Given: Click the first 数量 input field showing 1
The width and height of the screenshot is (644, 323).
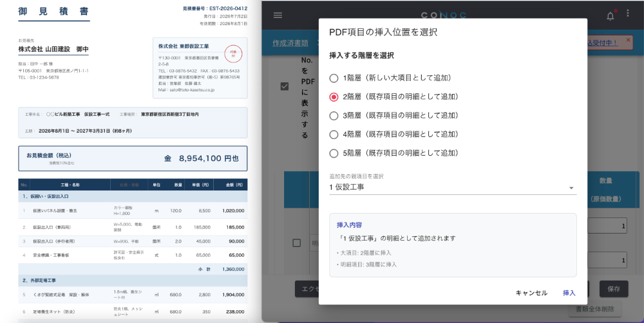Looking at the screenshot, I should pos(607,226).
